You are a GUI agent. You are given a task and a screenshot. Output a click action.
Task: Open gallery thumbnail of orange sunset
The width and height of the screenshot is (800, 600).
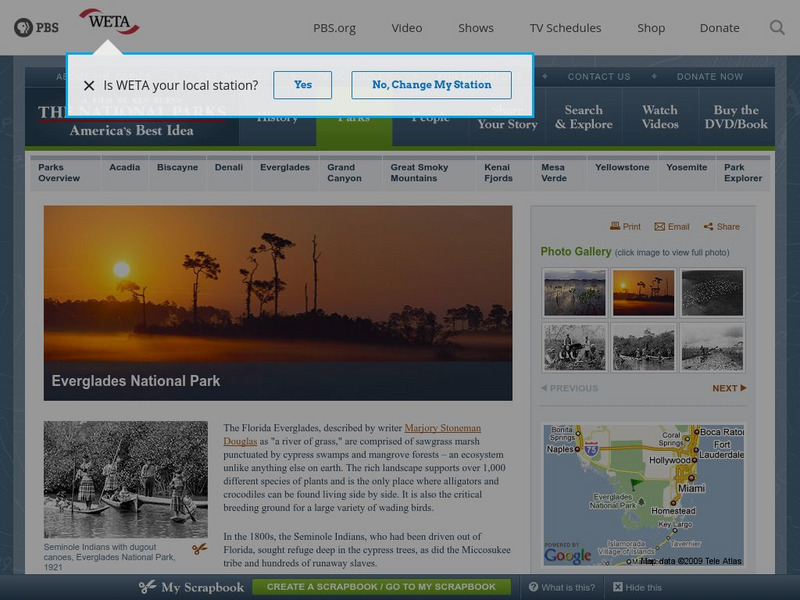[x=643, y=292]
